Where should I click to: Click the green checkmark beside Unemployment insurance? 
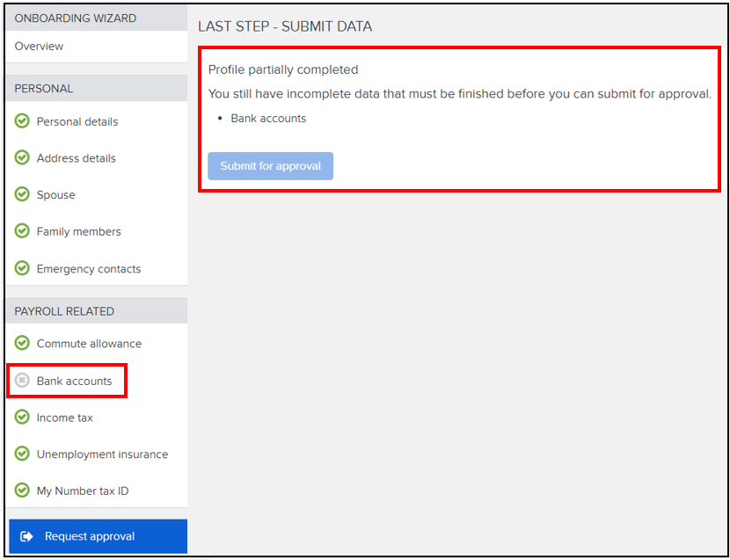(21, 455)
